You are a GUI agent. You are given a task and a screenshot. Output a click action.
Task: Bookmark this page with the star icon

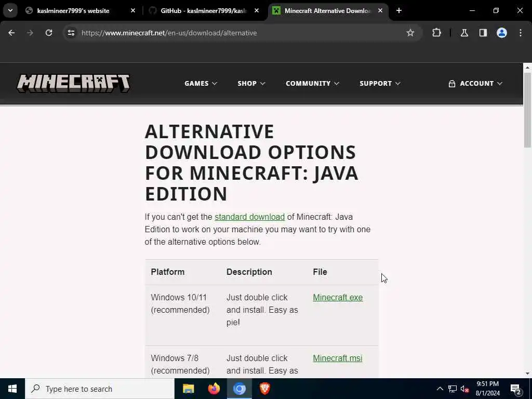410,33
